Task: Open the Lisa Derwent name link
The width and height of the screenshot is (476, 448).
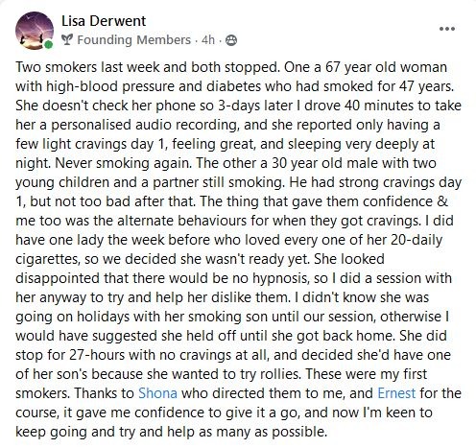Action: [x=104, y=21]
